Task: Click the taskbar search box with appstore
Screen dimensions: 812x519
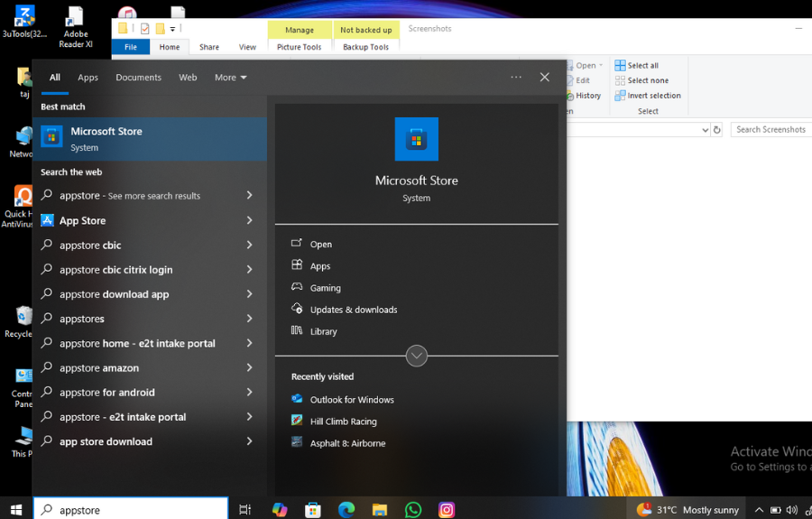Action: [131, 510]
